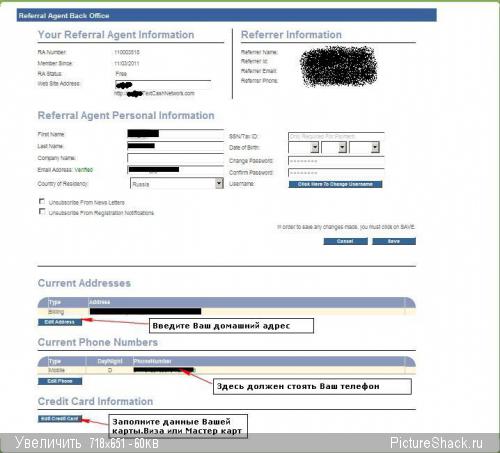This screenshot has height=453, width=500.
Task: Check Unsubscribe From Registration Notifications box
Action: tap(42, 212)
